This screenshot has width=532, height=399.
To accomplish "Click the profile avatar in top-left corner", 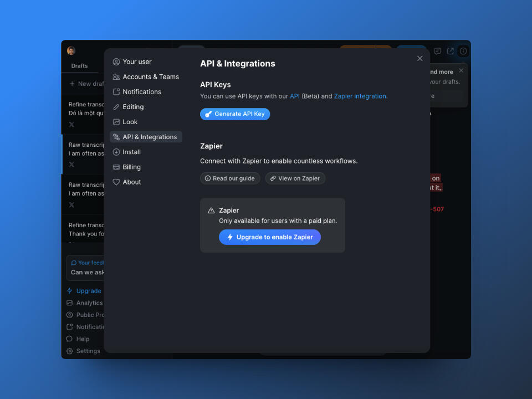I will click(x=71, y=51).
